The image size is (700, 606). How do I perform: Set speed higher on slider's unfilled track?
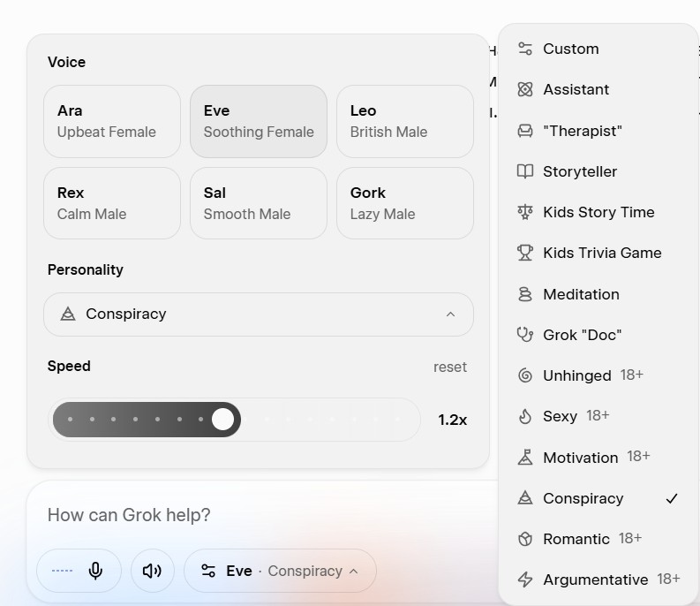(330, 420)
